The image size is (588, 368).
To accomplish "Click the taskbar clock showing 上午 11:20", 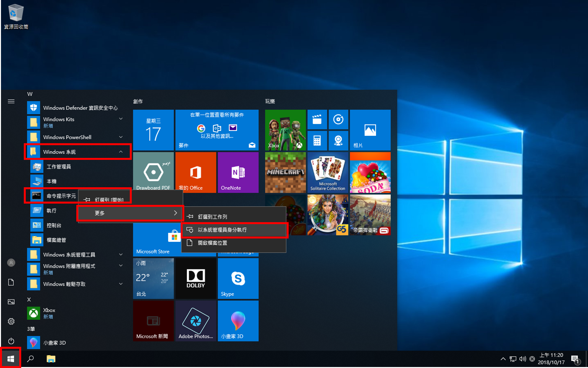I will (x=551, y=359).
